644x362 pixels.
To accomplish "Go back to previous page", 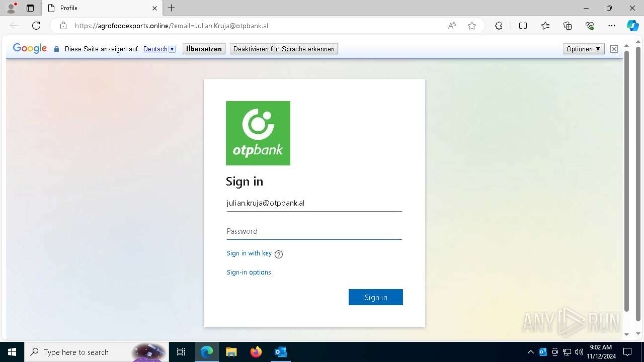I will coord(14,26).
